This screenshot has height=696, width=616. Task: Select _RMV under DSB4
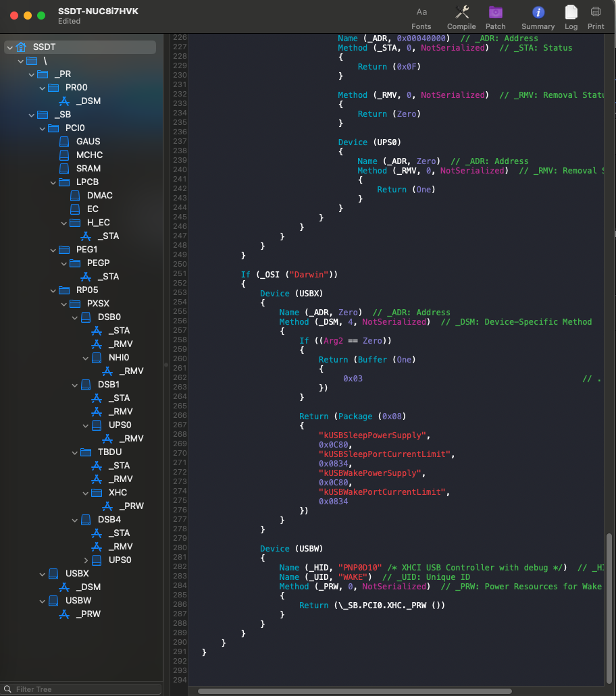120,546
